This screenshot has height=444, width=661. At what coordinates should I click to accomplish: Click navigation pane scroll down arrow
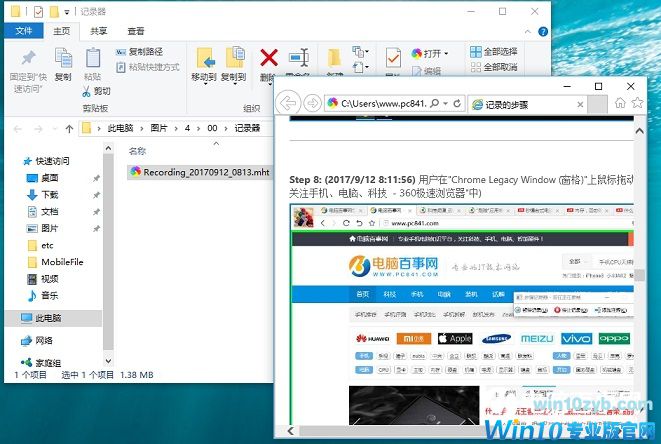point(108,361)
